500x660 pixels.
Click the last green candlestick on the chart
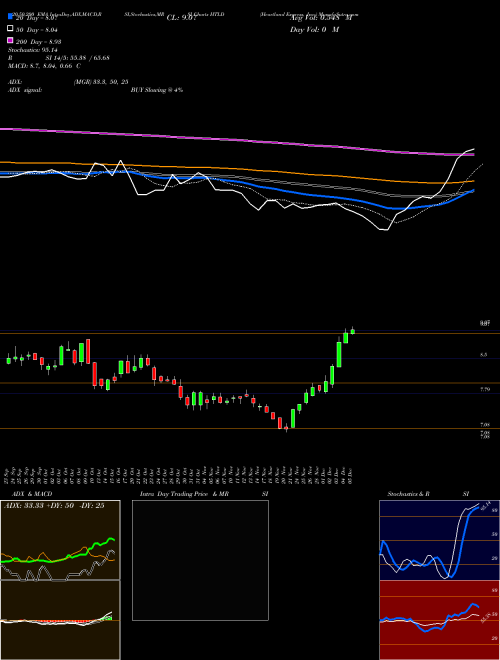point(353,331)
